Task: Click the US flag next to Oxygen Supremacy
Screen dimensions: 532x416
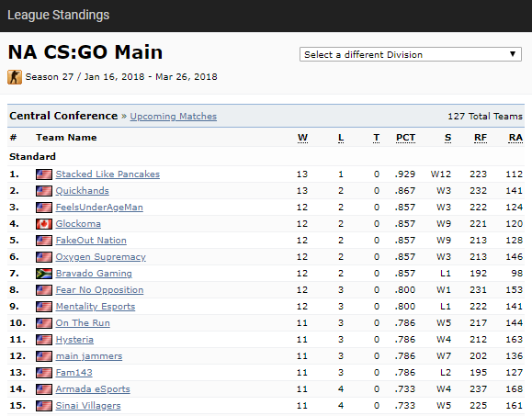Action: tap(44, 257)
